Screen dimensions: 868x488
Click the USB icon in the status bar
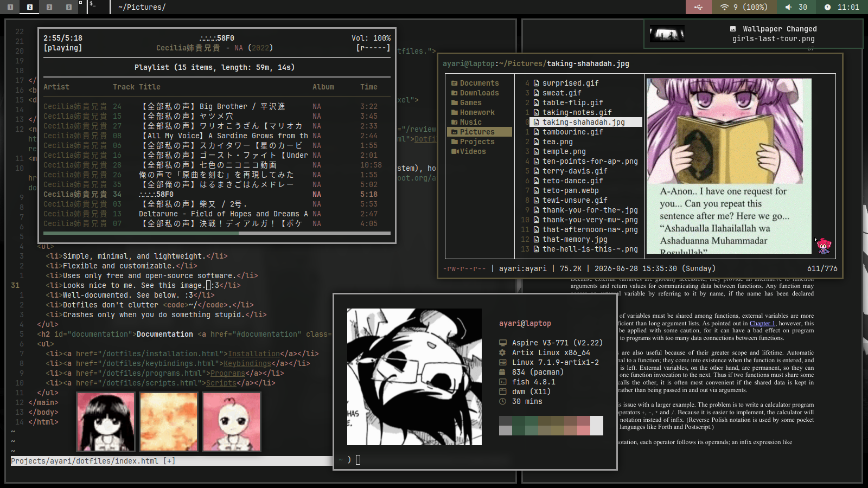point(698,7)
